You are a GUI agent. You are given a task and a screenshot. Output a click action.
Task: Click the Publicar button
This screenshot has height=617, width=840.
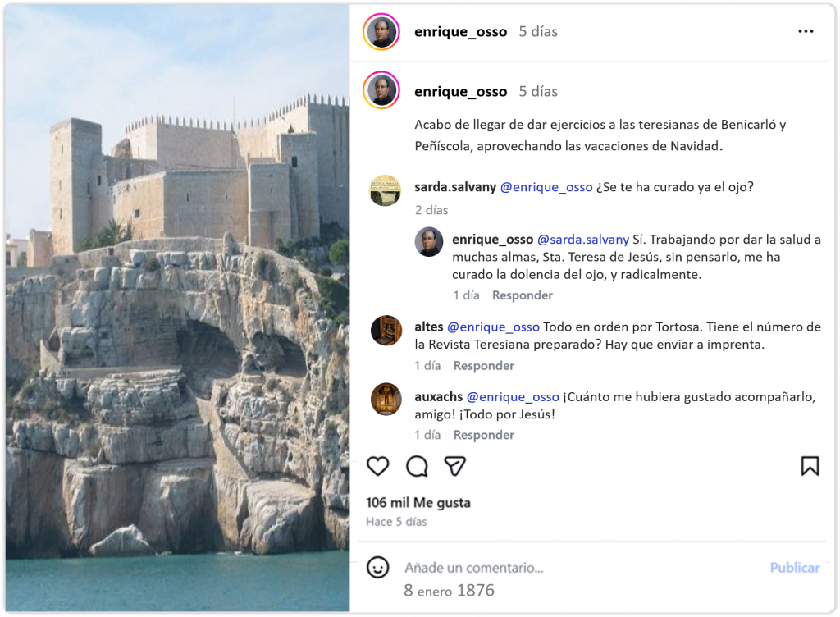pos(794,568)
